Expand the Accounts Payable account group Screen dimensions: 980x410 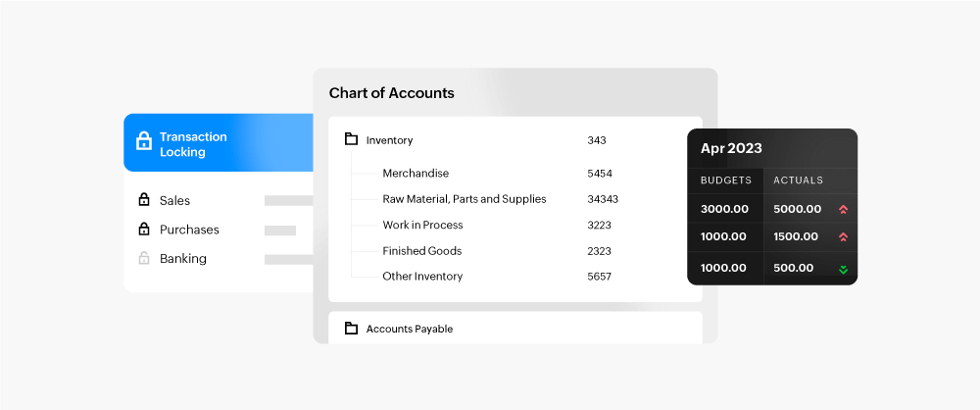click(x=409, y=330)
